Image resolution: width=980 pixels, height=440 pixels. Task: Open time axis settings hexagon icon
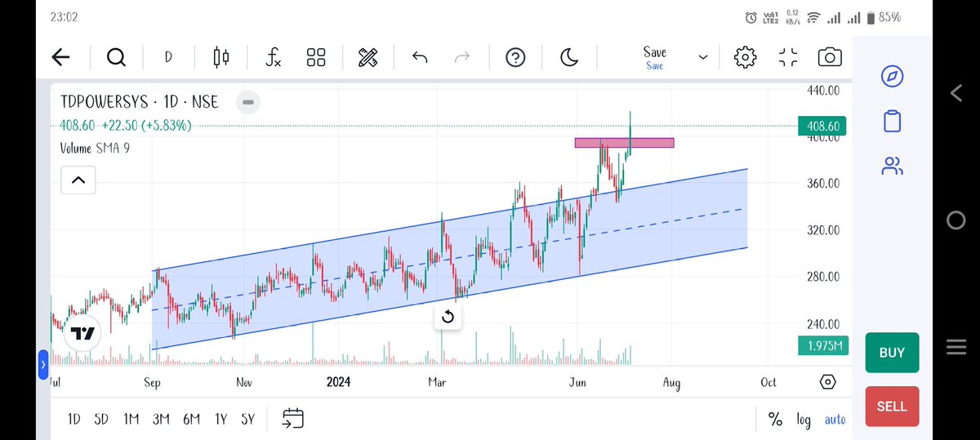tap(828, 382)
